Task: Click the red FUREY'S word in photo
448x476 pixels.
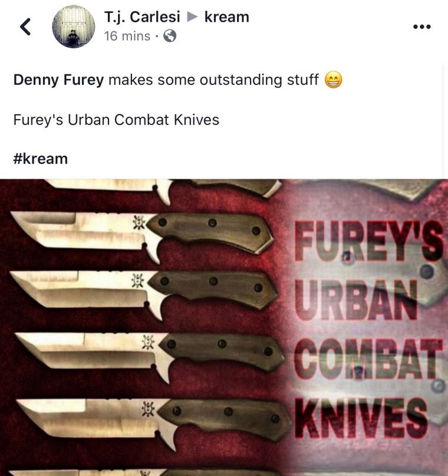Action: [369, 241]
